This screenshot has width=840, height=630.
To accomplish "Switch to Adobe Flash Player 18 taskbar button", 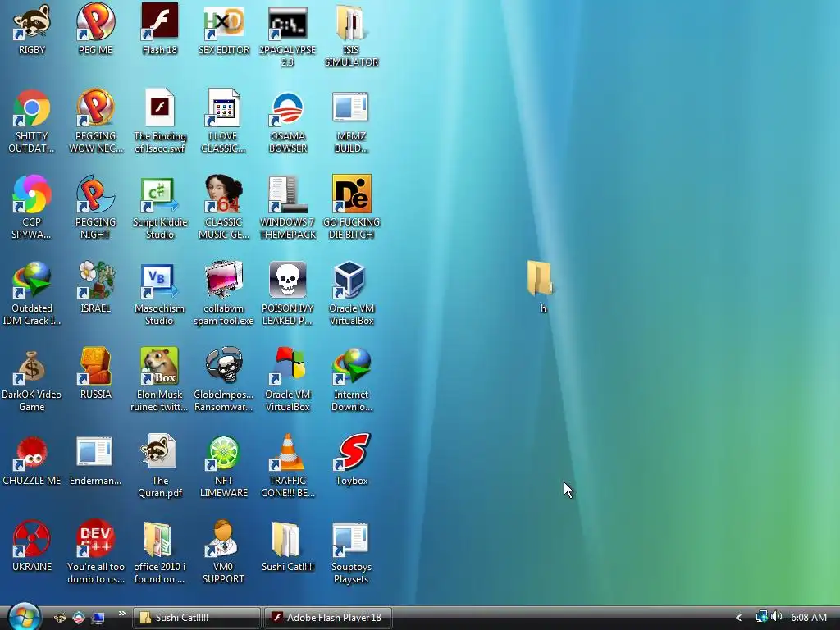I will pos(328,618).
